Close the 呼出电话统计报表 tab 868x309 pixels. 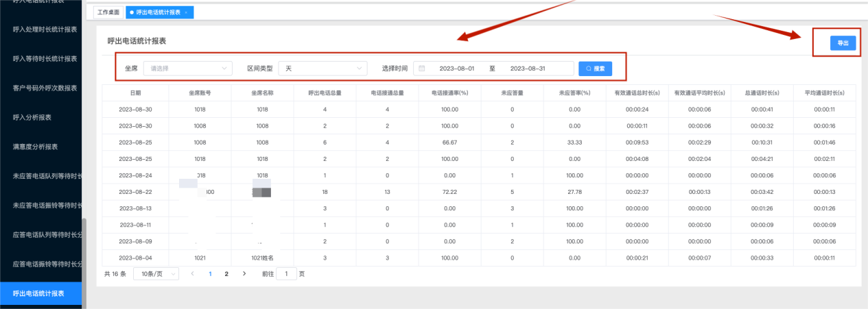point(185,12)
